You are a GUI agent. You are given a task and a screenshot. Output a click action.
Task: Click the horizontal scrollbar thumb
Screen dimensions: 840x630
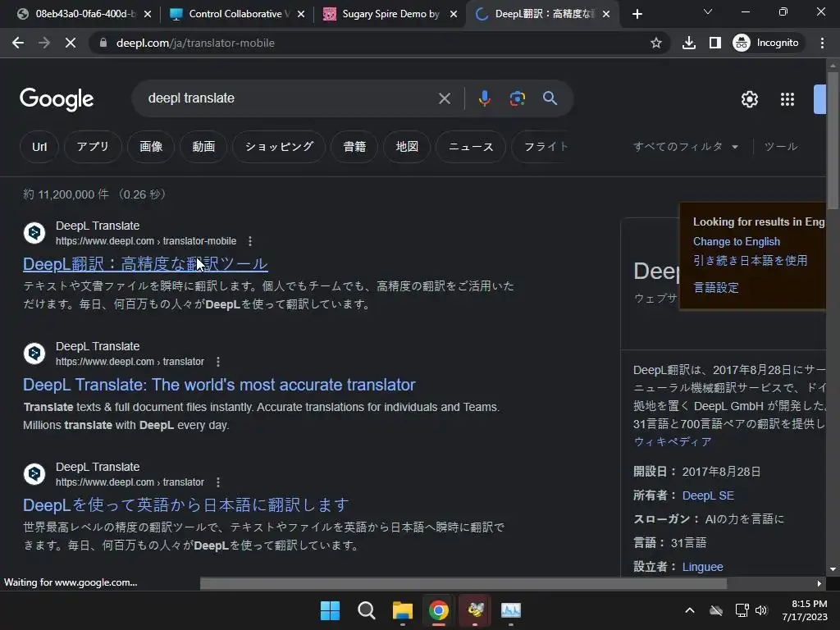coord(463,583)
